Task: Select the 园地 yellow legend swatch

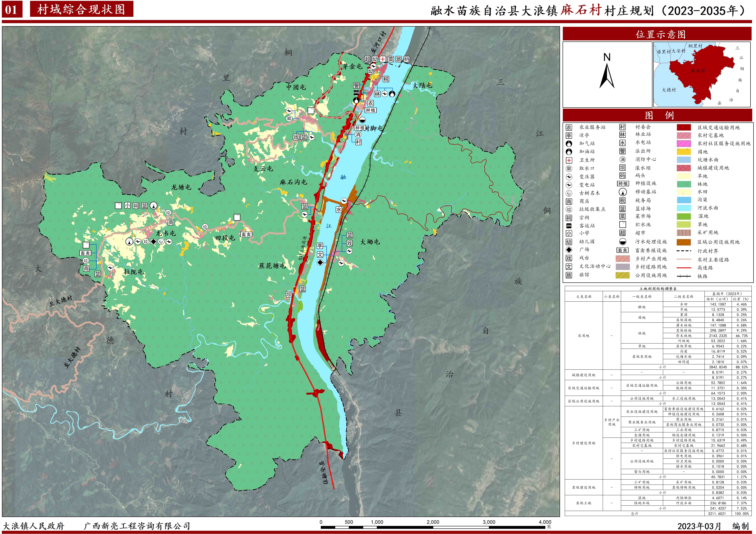Action: pos(684,152)
